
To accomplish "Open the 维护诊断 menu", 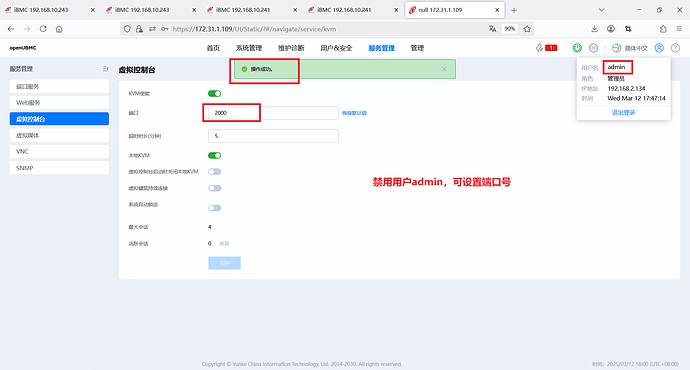I will [x=291, y=48].
